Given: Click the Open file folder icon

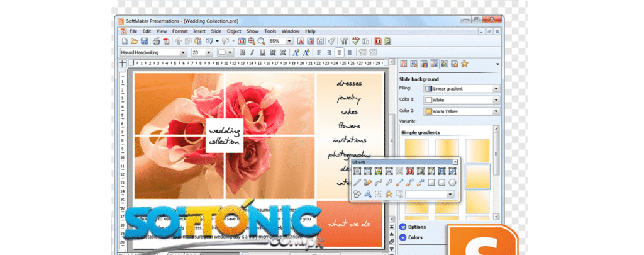Looking at the screenshot, I should 135,41.
